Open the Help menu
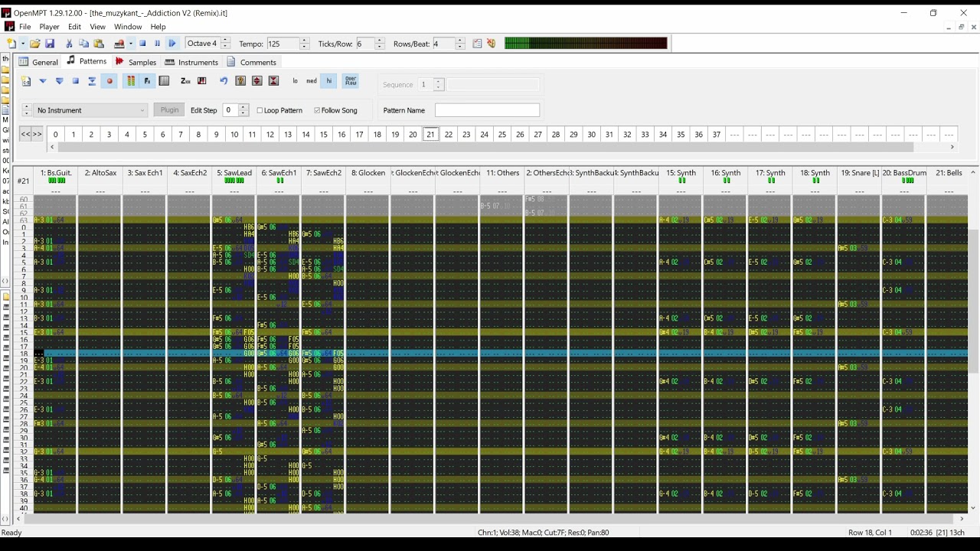 [x=158, y=27]
